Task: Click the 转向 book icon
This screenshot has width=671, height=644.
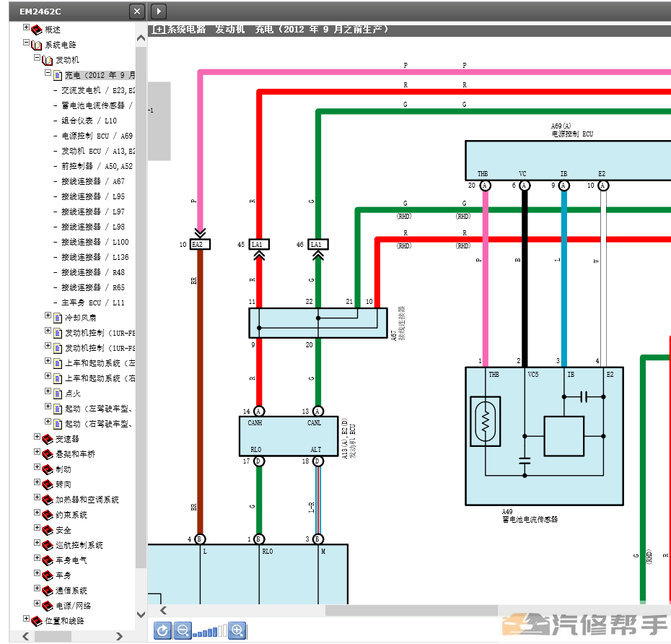Action: 48,484
